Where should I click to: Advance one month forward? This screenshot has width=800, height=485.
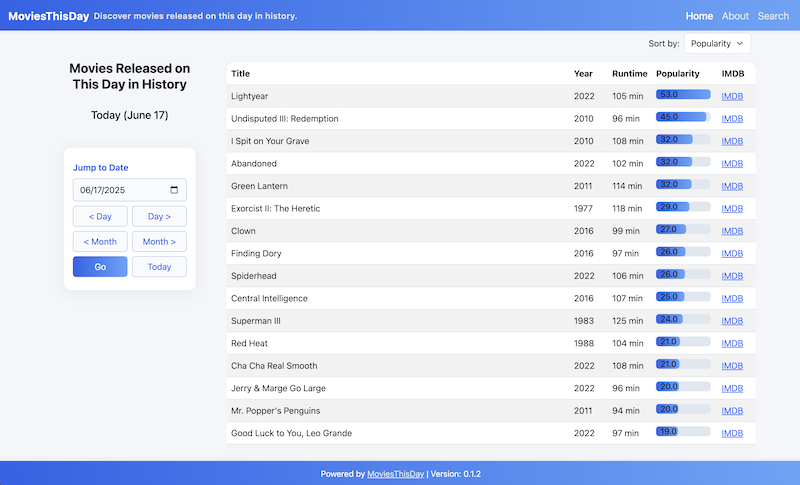(159, 241)
